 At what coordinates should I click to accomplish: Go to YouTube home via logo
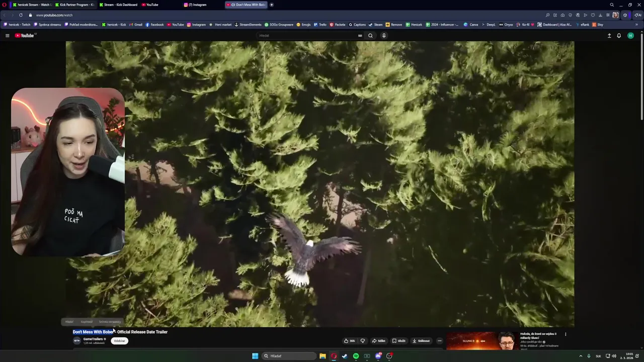coord(24,35)
